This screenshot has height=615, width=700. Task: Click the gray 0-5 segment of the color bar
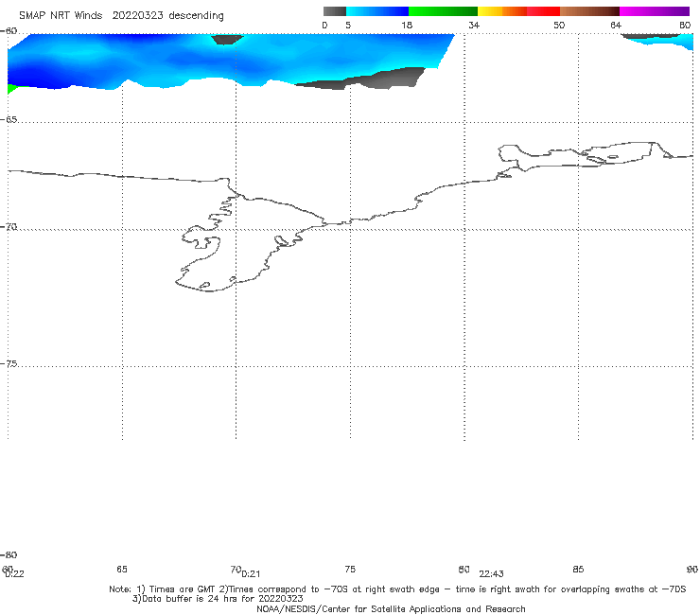(x=335, y=11)
